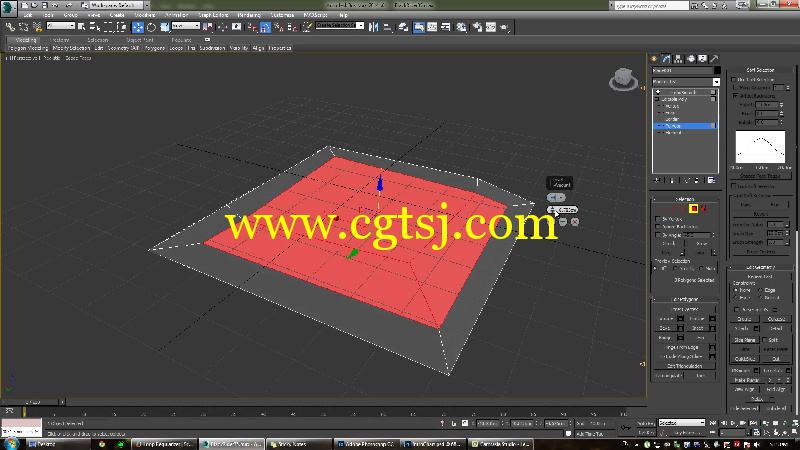The width and height of the screenshot is (800, 450).
Task: Click the Collapse button in Edit Geometry
Action: tap(776, 319)
